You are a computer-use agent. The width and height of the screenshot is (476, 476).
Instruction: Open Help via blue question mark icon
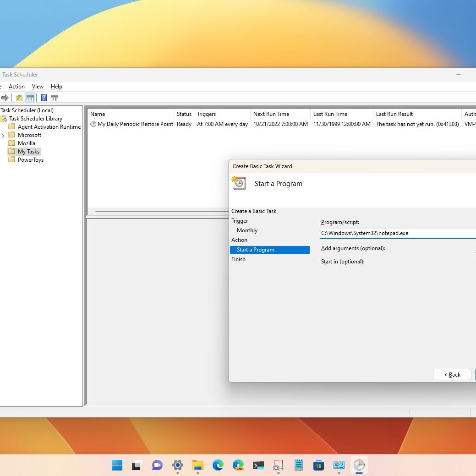[44, 98]
